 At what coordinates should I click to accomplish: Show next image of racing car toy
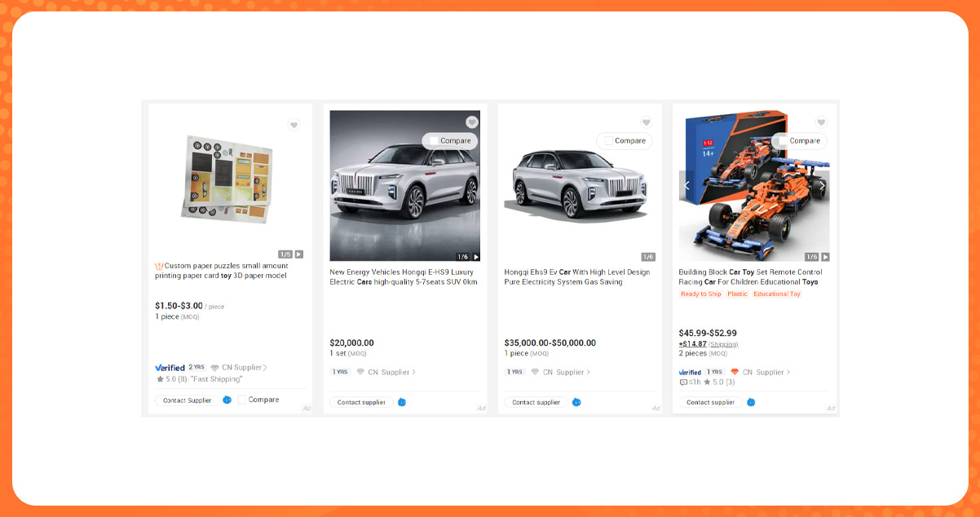point(823,185)
